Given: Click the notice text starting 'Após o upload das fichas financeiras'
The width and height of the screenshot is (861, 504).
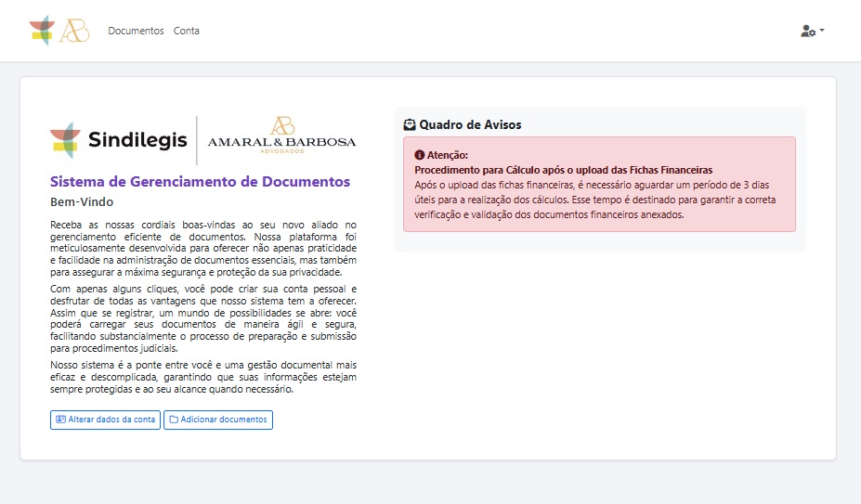Looking at the screenshot, I should click(x=595, y=200).
